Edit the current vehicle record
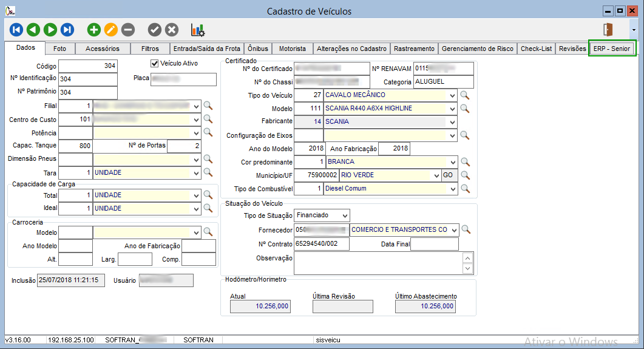Image resolution: width=644 pixels, height=349 pixels. 111,29
